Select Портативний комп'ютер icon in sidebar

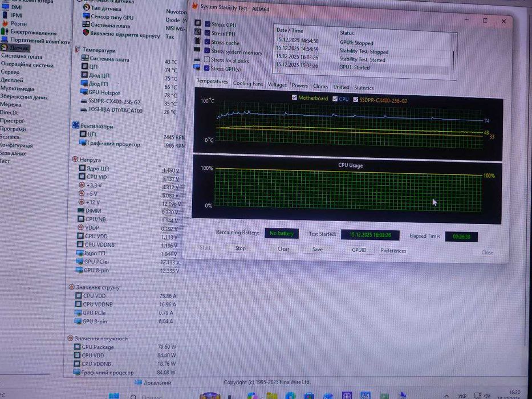[5, 40]
